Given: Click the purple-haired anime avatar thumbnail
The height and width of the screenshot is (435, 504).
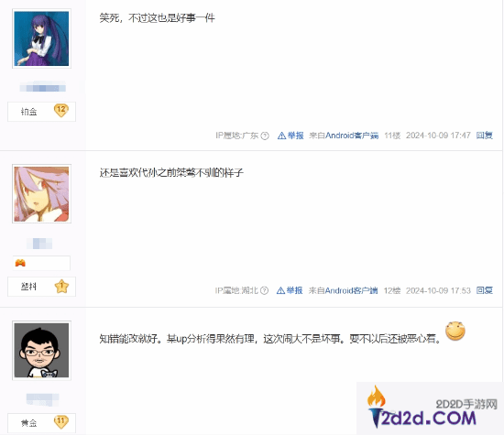Looking at the screenshot, I should click(41, 38).
